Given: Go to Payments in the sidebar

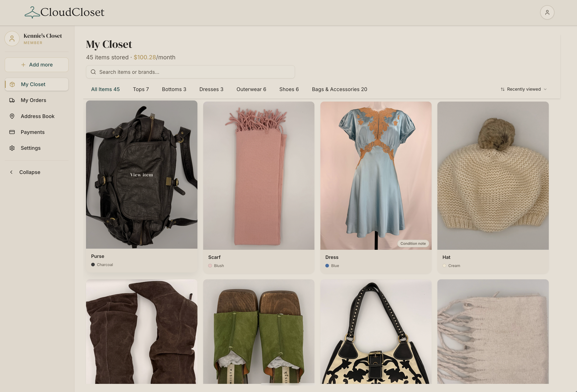Looking at the screenshot, I should pyautogui.click(x=37, y=132).
